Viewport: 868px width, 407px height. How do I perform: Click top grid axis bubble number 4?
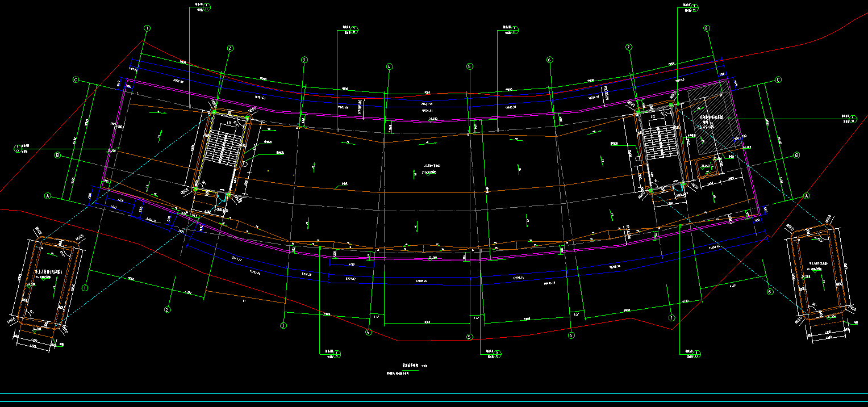(389, 66)
